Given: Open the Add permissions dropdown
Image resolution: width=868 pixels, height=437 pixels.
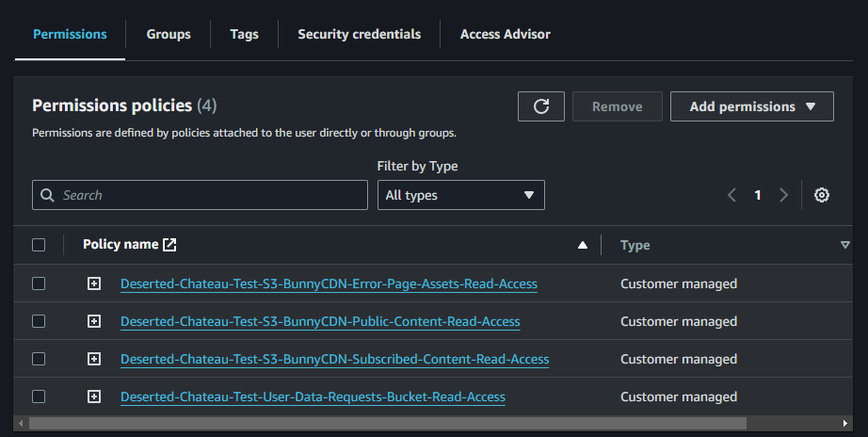Looking at the screenshot, I should point(751,106).
